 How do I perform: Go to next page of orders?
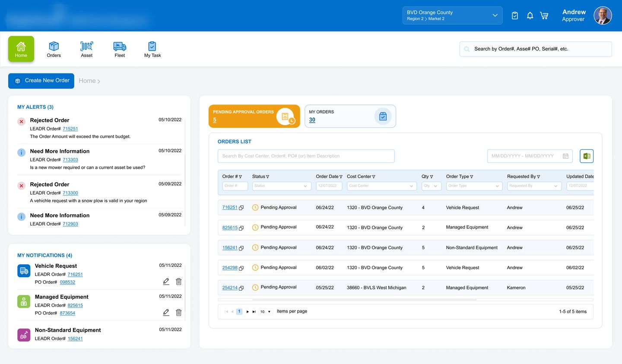248,312
